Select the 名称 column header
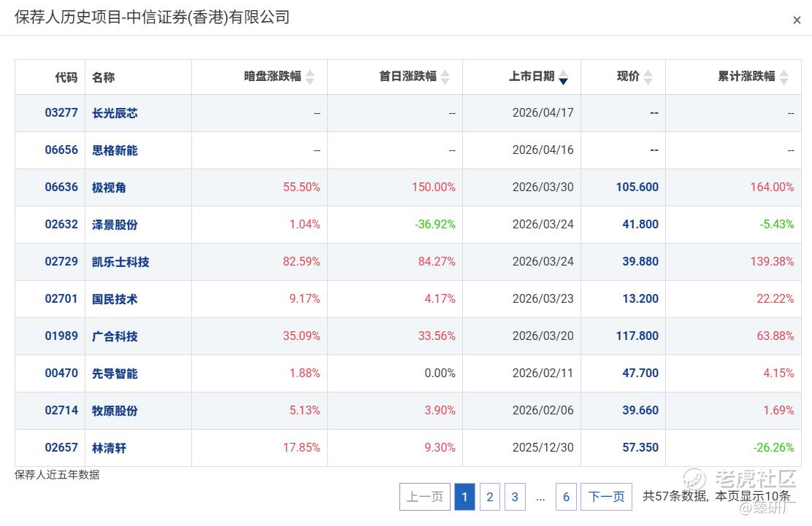 (103, 77)
